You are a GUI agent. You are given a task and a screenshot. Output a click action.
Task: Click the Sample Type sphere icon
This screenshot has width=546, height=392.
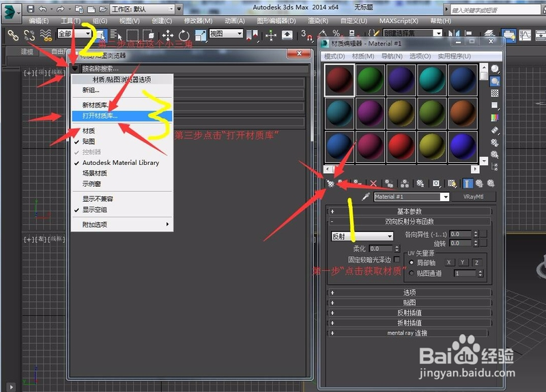(x=495, y=69)
